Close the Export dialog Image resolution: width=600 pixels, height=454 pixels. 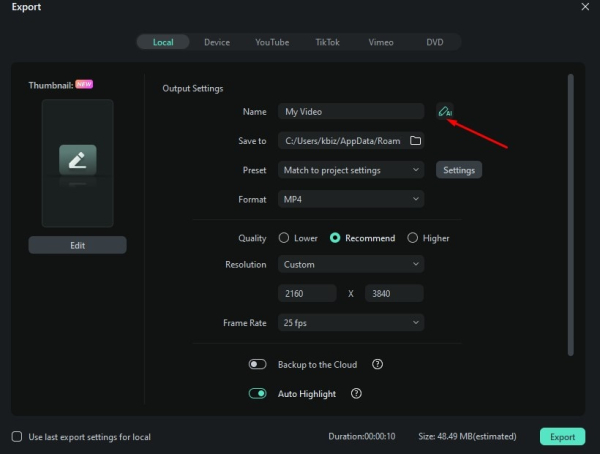point(585,7)
